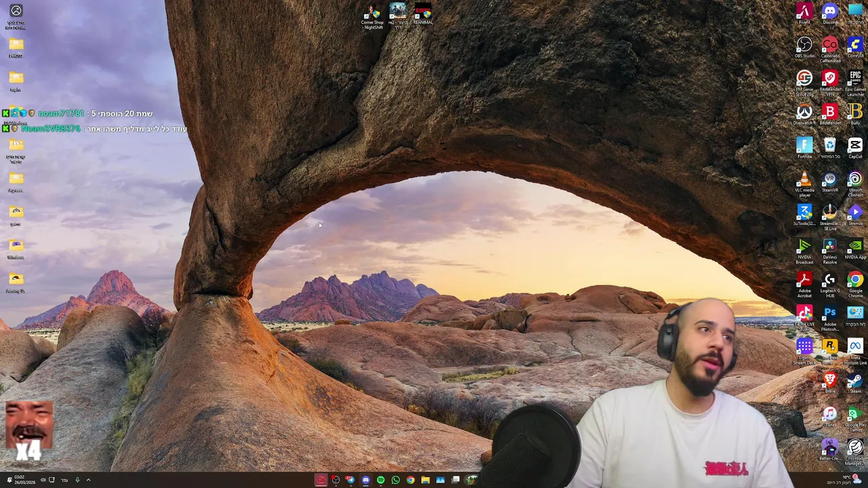This screenshot has height=488, width=868.
Task: Open Casterlabs Caffeinated shortcut
Action: 830,49
